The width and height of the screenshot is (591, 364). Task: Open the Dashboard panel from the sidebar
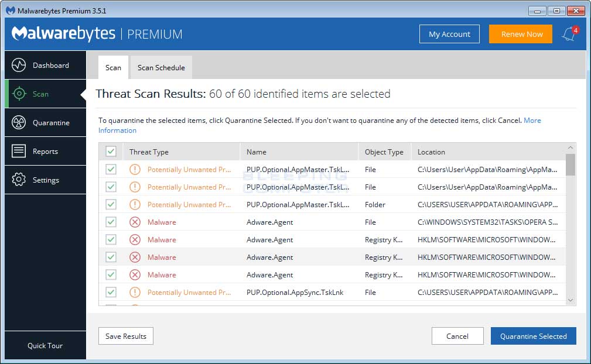(x=44, y=65)
